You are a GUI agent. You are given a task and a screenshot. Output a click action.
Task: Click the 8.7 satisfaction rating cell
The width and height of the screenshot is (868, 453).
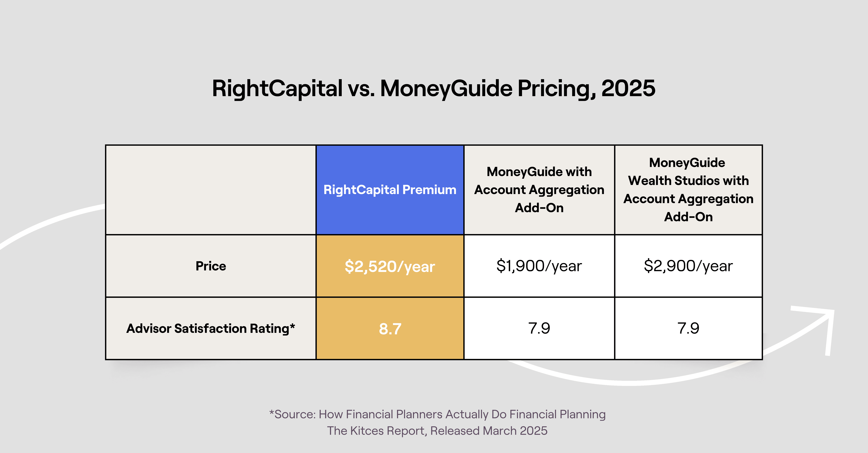[390, 328]
